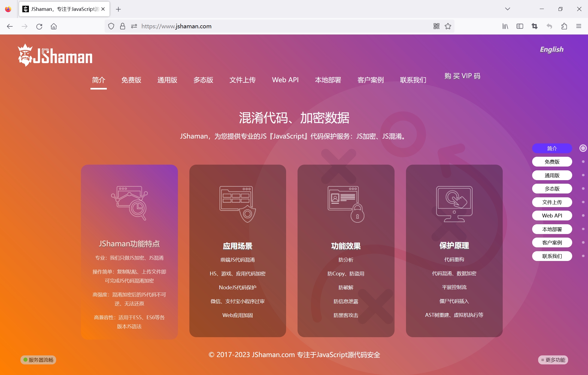
Task: Open the 多态版 top menu item
Action: tap(203, 80)
